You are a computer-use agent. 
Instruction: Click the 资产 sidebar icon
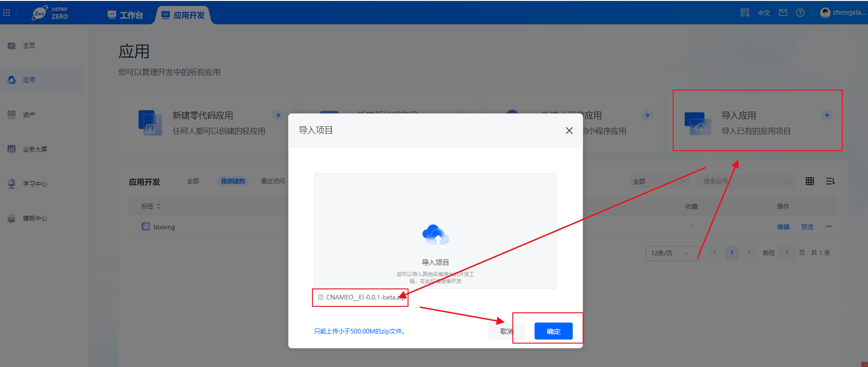click(11, 114)
